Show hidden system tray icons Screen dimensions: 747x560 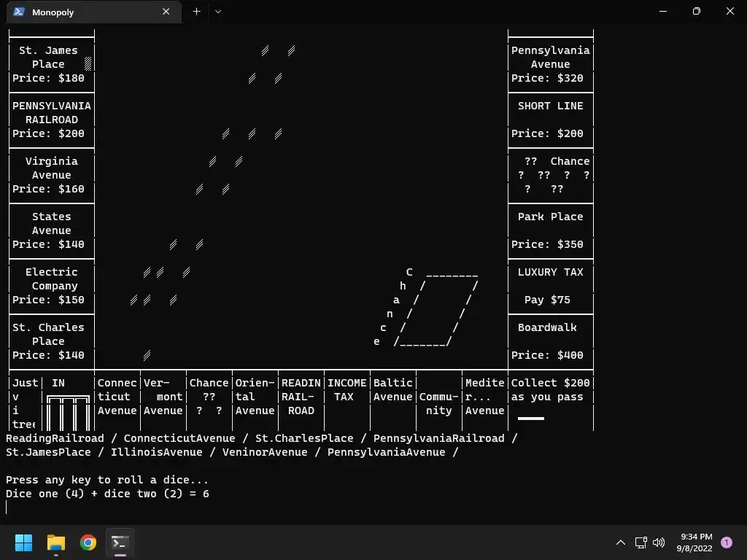tap(620, 542)
